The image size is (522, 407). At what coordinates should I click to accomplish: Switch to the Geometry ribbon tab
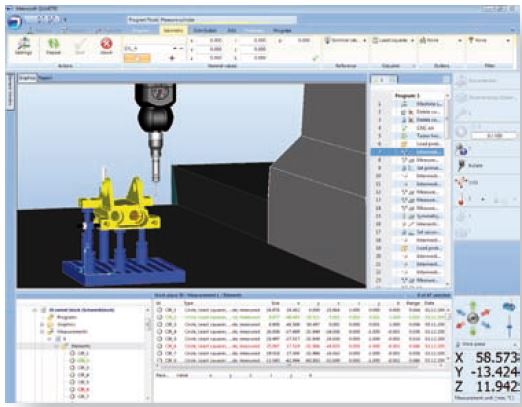173,31
